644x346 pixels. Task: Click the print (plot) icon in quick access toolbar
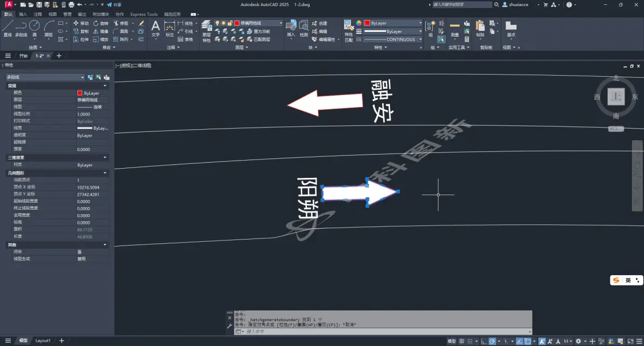point(71,4)
